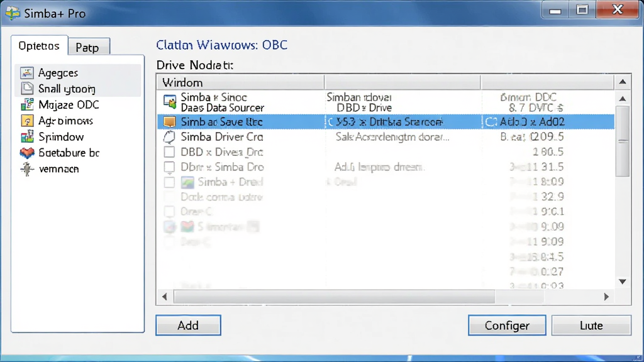Viewport: 644px width, 362px height.
Task: Toggle the Dbrr x Simba Dro checkbox
Action: tap(169, 167)
